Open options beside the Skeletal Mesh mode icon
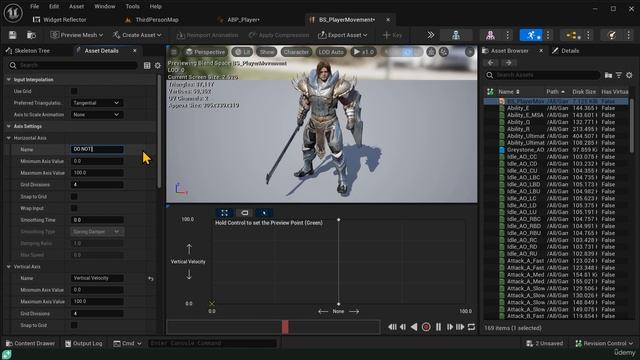 click(x=508, y=35)
